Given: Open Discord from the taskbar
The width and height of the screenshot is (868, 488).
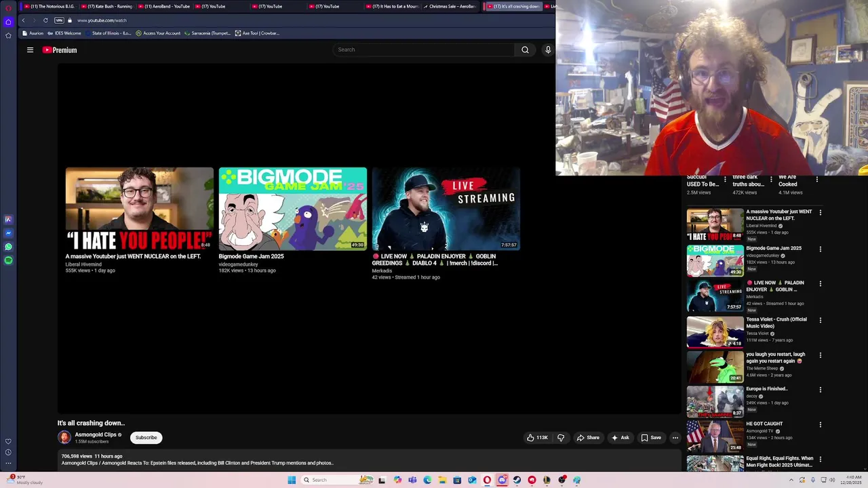Looking at the screenshot, I should 502,480.
